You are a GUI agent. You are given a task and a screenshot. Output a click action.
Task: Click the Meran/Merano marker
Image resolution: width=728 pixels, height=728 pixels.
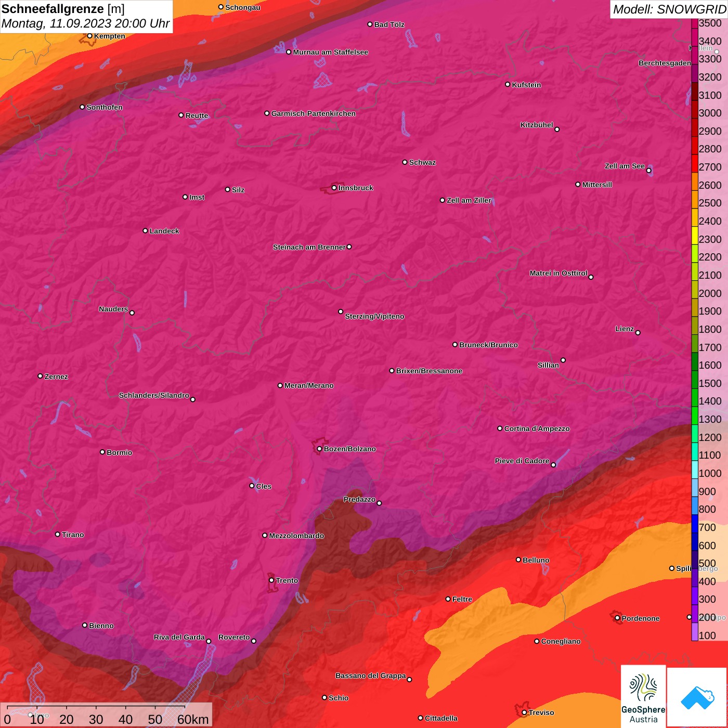click(x=280, y=385)
